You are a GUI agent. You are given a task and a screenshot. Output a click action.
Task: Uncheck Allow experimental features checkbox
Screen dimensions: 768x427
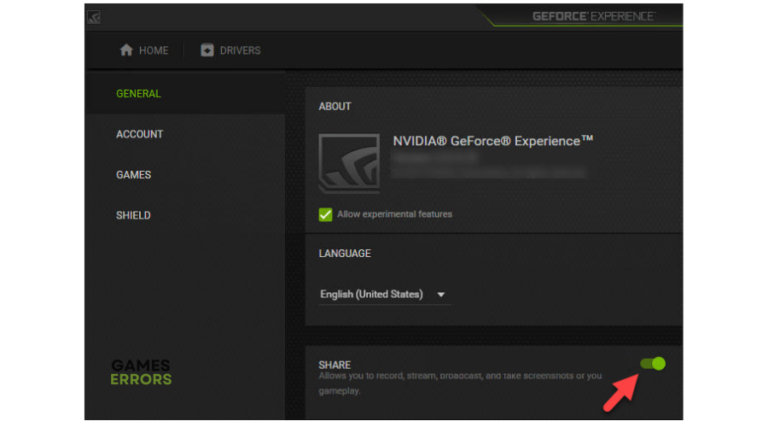pos(325,214)
